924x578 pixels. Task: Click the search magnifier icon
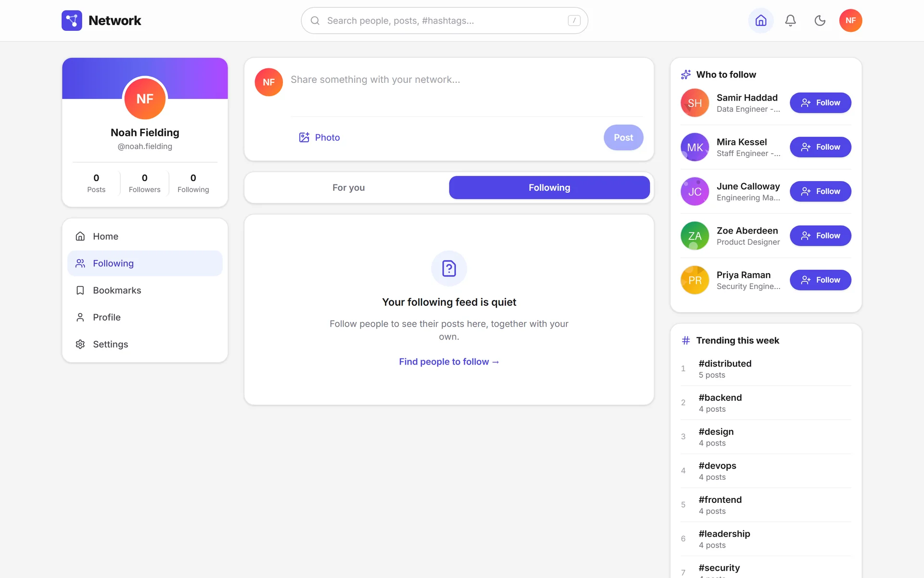315,20
